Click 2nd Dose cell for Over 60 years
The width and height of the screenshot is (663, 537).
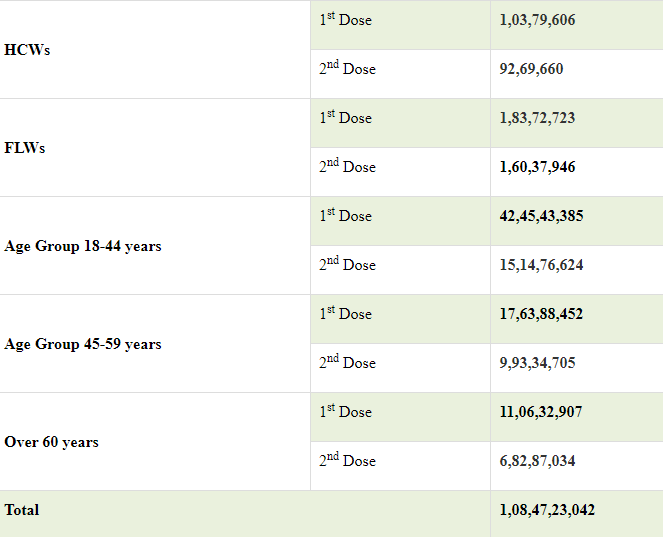coord(348,461)
